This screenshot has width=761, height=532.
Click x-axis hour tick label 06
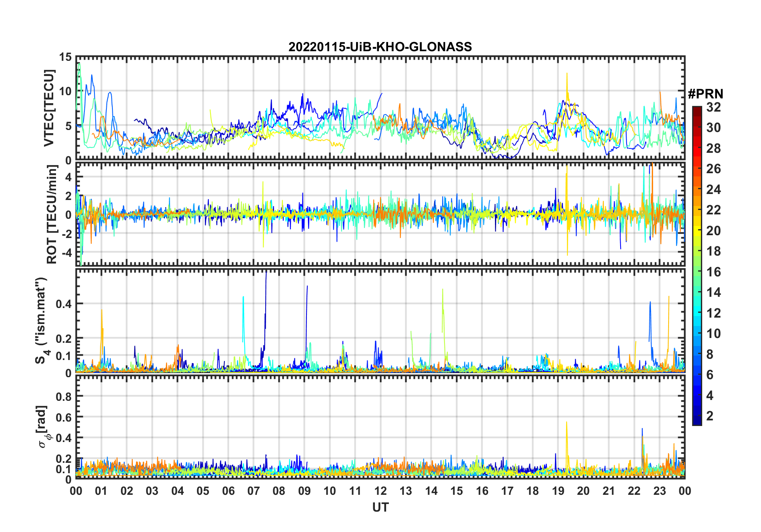pyautogui.click(x=228, y=491)
